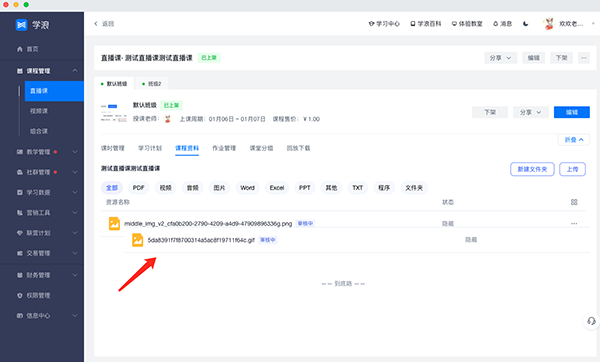Select 视频课 in the sidebar

pyautogui.click(x=39, y=111)
